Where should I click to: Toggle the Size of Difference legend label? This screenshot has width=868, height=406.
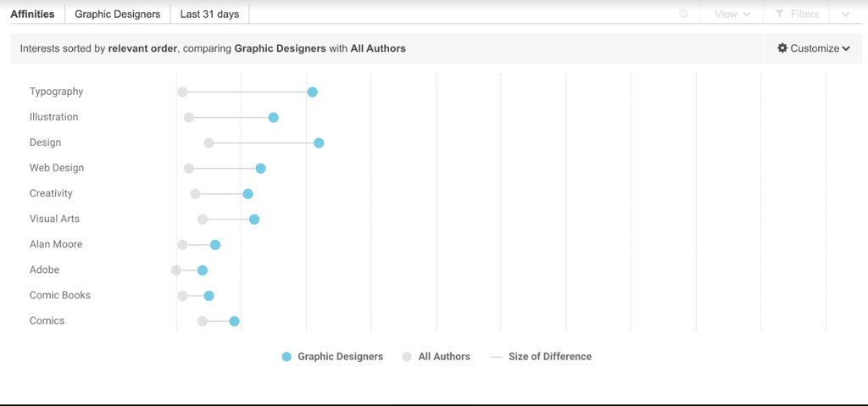(550, 357)
